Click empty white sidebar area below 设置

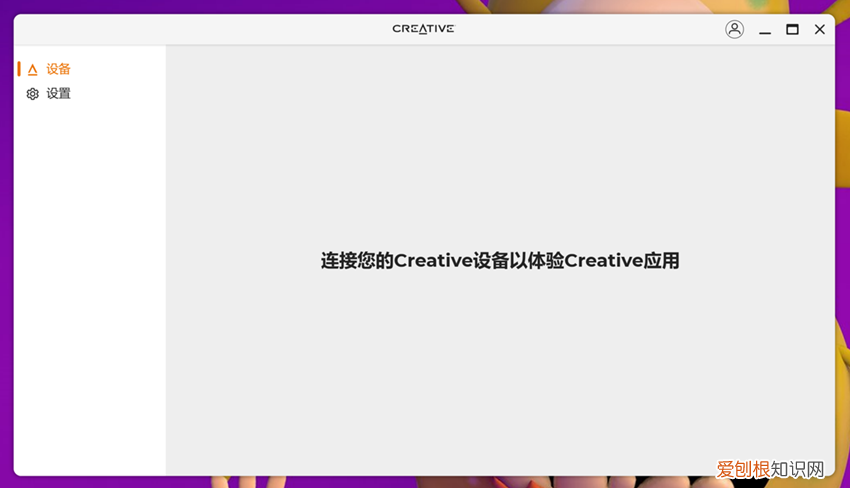[x=90, y=280]
